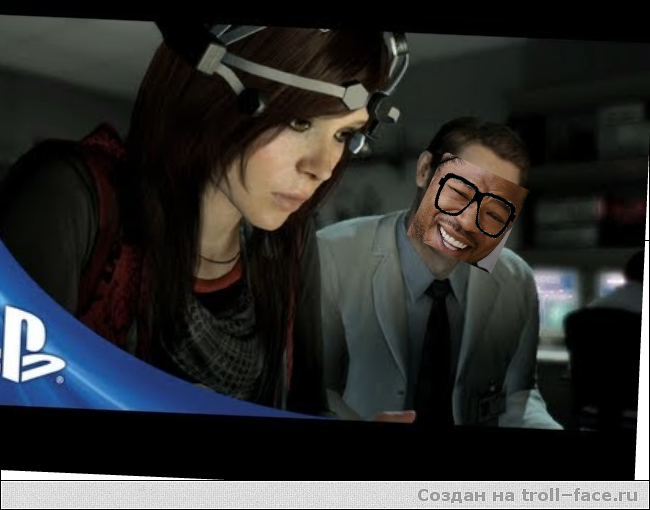Click the ID badge on the man's jacket
The image size is (650, 510).
tap(489, 407)
